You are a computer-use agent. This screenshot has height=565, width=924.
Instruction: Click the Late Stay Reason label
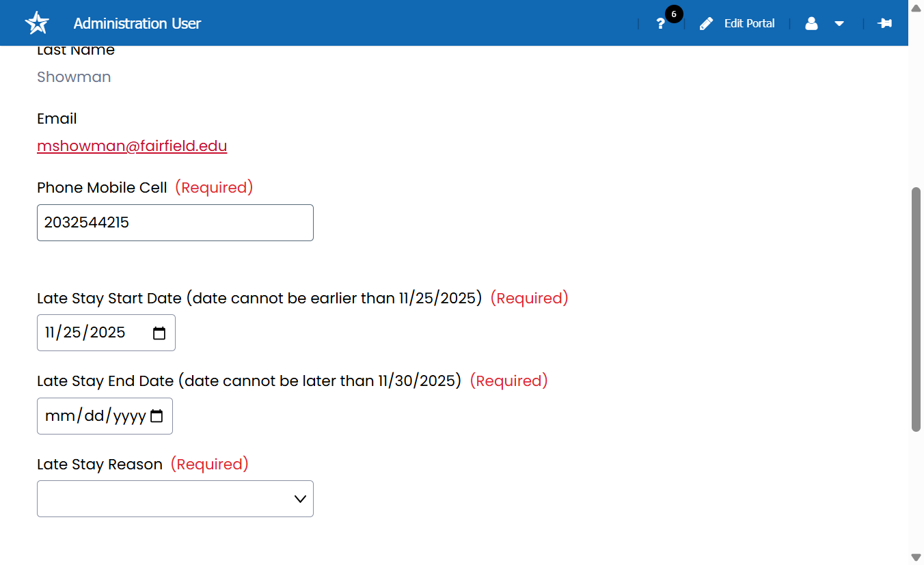(x=100, y=465)
